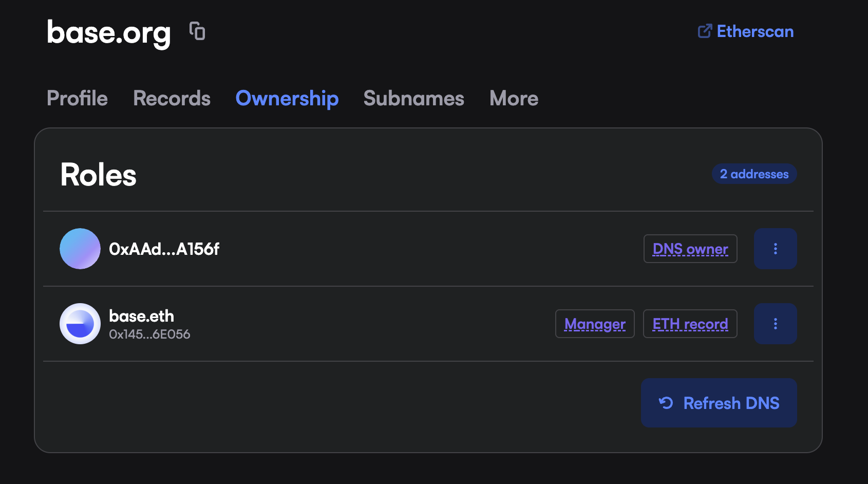Copy the base.org name

pyautogui.click(x=197, y=31)
